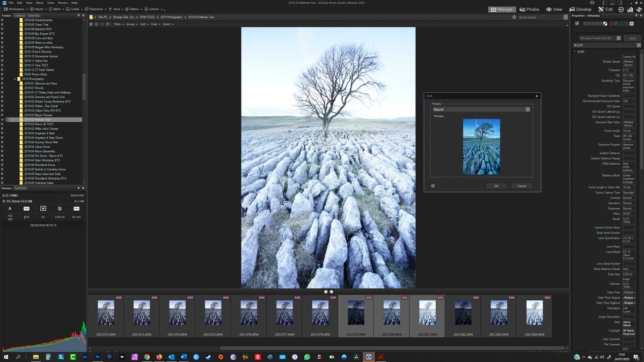
Task: Open the Natural preset dropdown in HDR dialog
Action: point(528,109)
